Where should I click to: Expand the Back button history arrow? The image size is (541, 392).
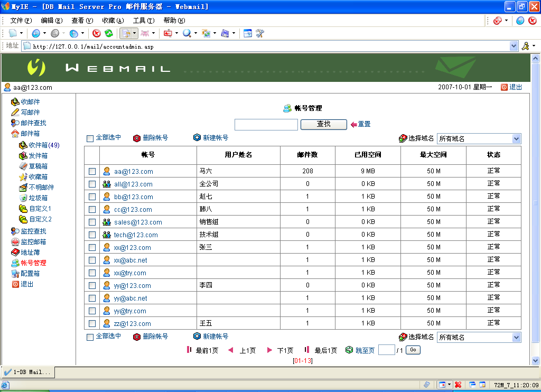[44, 33]
